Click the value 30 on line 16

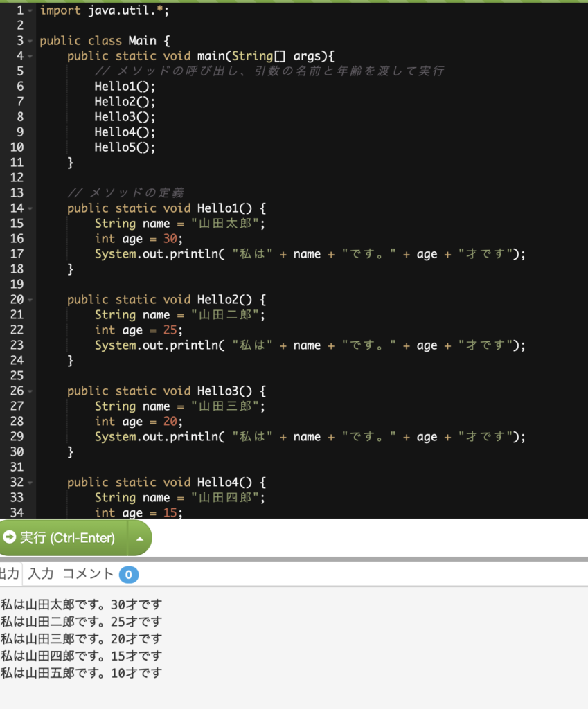click(170, 238)
